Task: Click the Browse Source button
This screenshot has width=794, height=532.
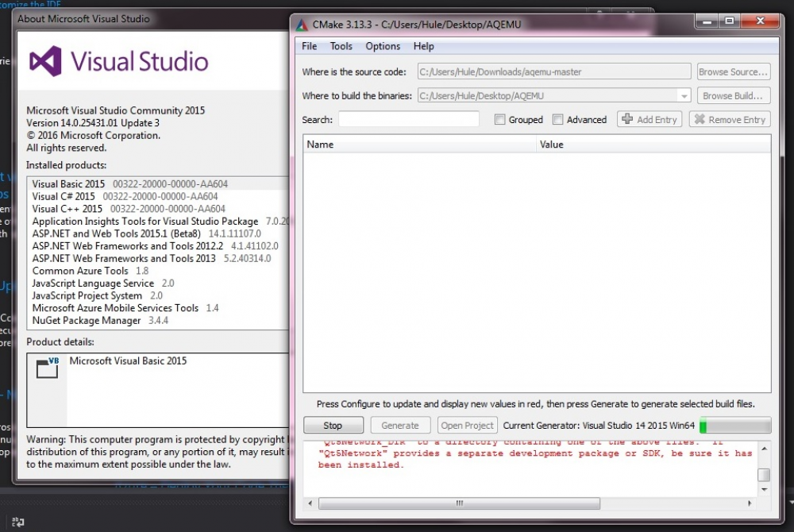Action: (733, 72)
